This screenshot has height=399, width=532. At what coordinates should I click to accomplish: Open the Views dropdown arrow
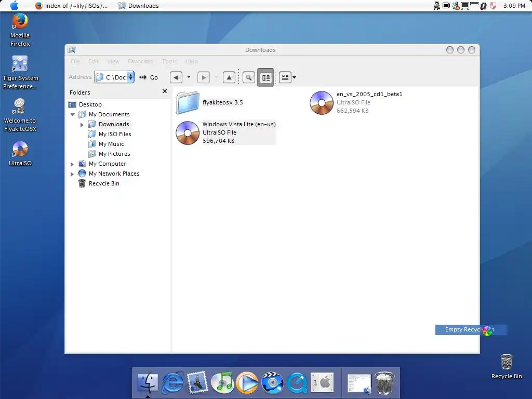(294, 77)
